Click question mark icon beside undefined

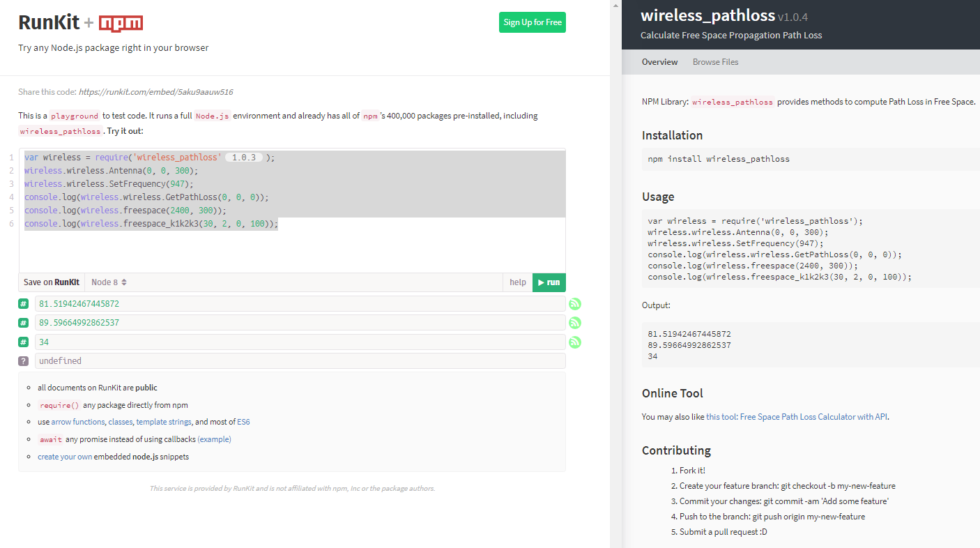tap(24, 361)
